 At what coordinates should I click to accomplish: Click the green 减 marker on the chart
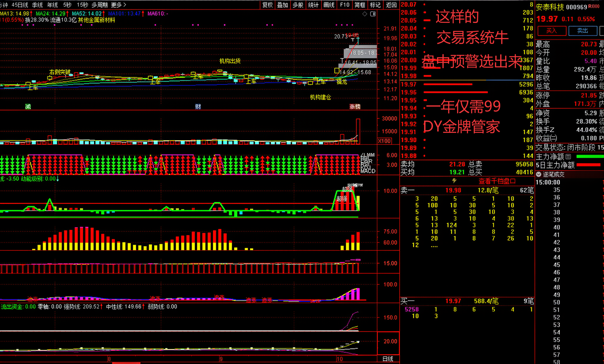pyautogui.click(x=28, y=107)
